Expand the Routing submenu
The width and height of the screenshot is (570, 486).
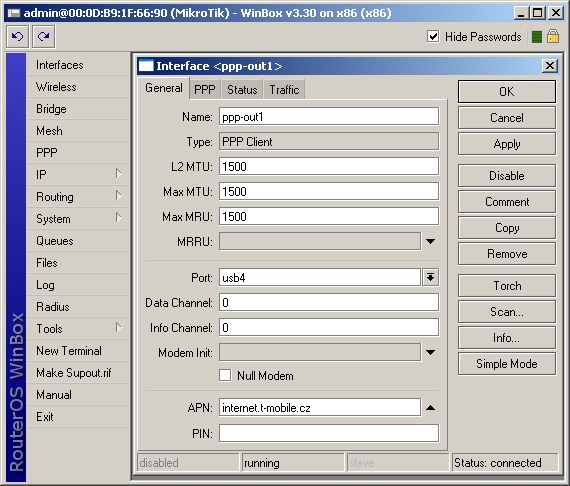(x=118, y=196)
